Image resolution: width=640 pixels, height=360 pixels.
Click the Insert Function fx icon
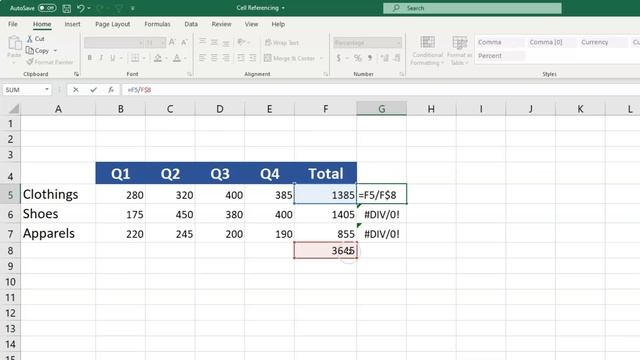pyautogui.click(x=111, y=89)
